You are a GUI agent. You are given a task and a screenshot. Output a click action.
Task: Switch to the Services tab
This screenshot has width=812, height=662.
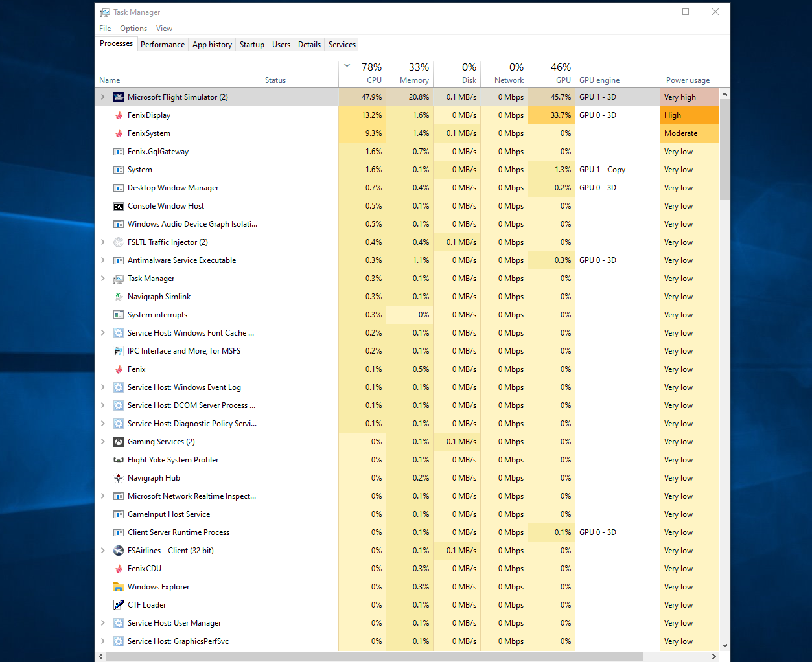click(342, 45)
